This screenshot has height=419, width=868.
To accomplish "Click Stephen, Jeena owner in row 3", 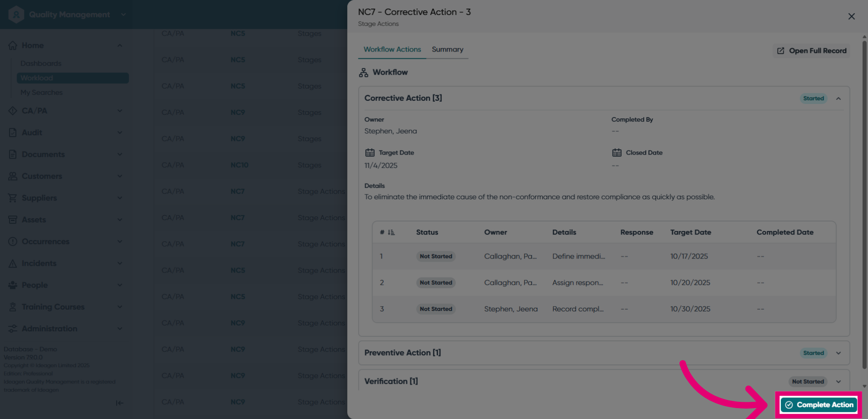I will click(x=511, y=309).
